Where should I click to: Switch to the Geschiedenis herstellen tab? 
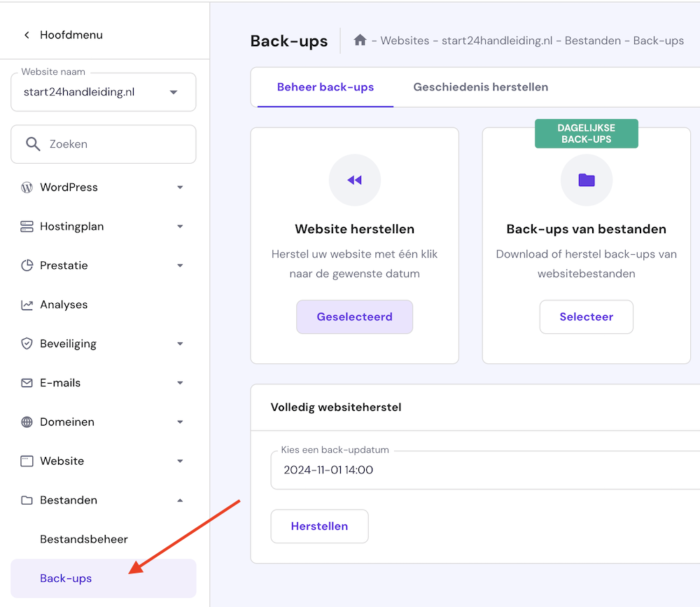480,87
